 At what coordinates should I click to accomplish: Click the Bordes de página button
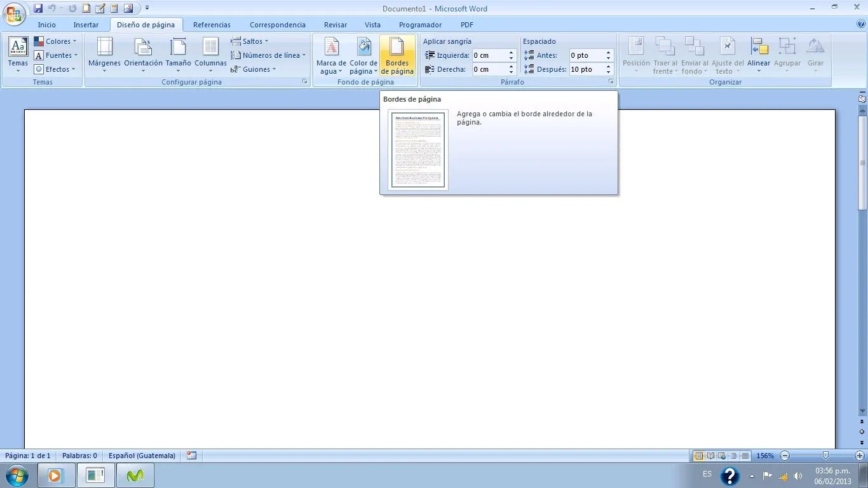(397, 55)
